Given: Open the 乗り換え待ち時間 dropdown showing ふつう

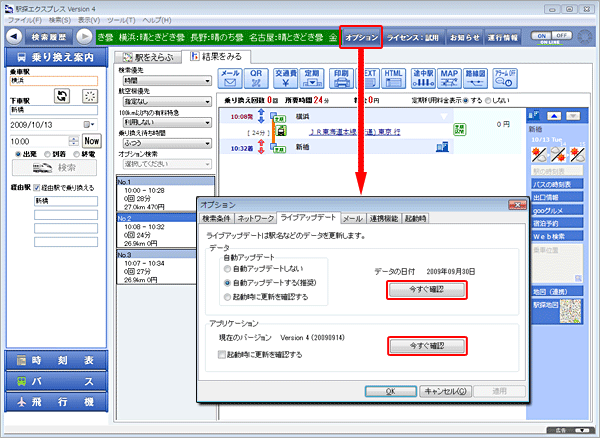Looking at the screenshot, I should point(167,143).
